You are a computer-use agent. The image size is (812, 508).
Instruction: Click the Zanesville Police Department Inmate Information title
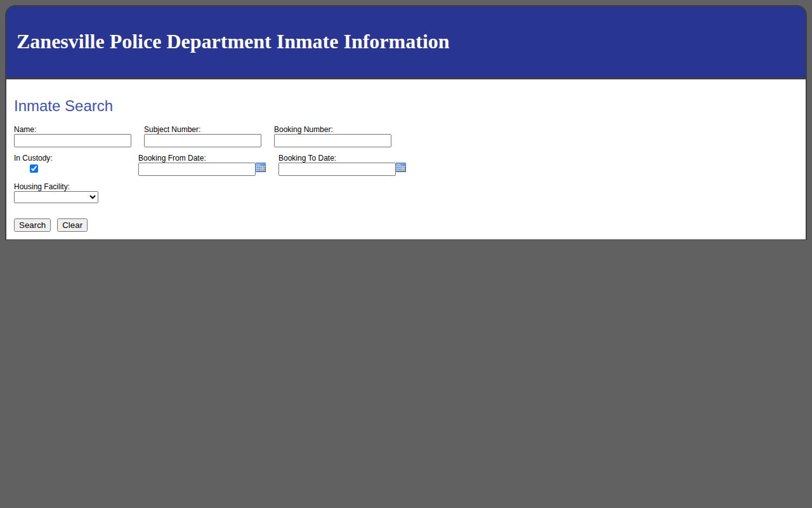coord(233,42)
